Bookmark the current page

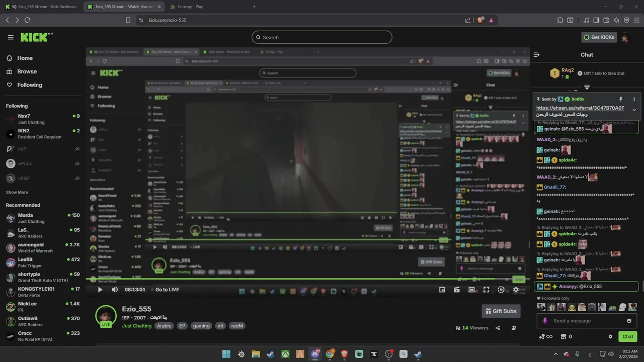128,20
